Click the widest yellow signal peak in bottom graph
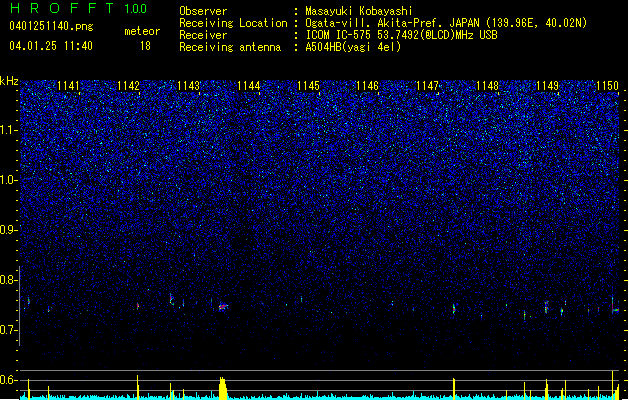Screen dimensions: 629x400 (223, 388)
